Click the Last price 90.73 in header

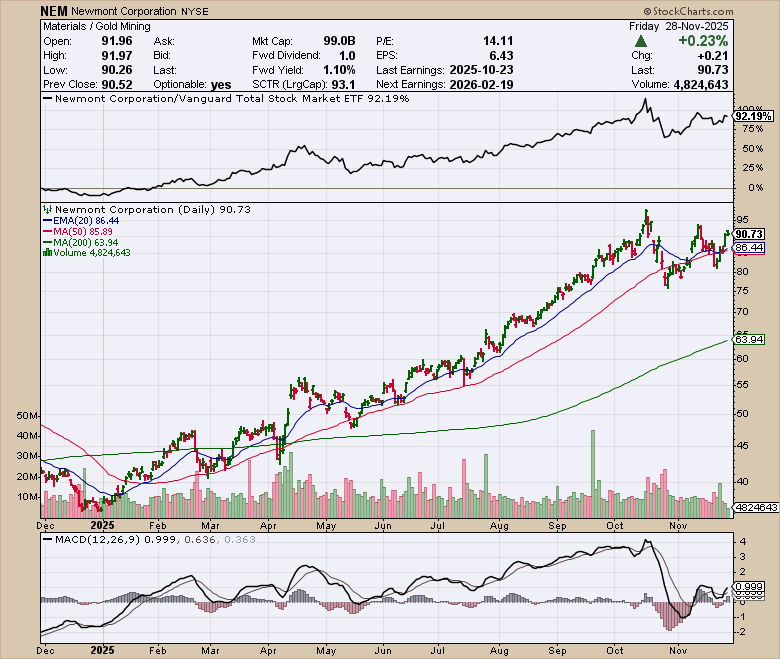713,70
